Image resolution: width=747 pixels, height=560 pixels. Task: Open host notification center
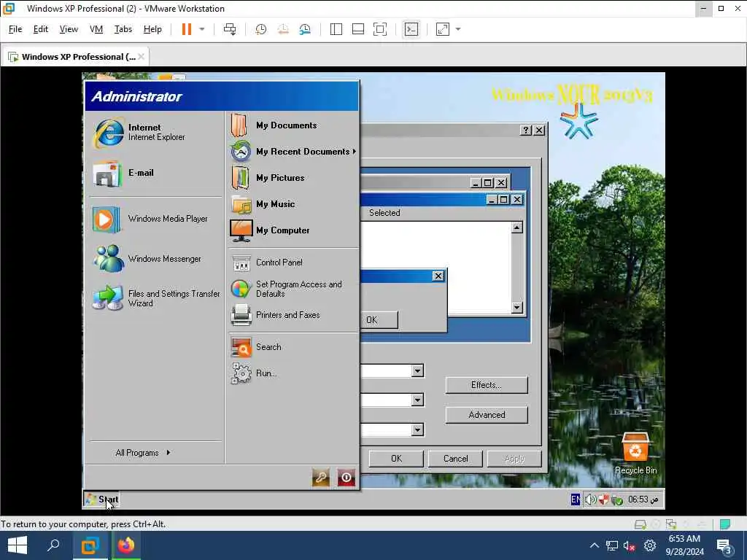(x=724, y=547)
